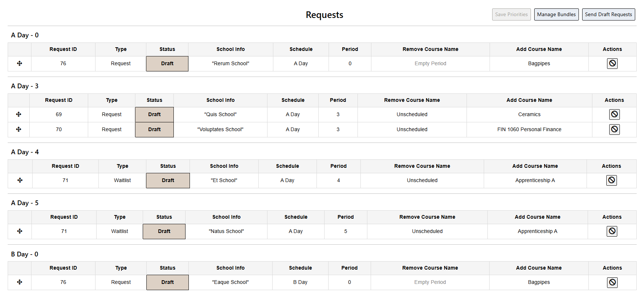Viewport: 644px width, 296px height.
Task: Select the reorder handle in Natus School row
Action: pos(20,231)
